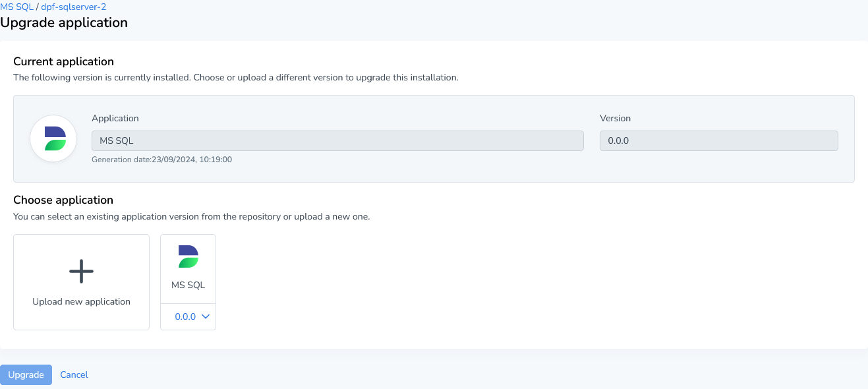Click the plus icon to upload new application

click(x=81, y=270)
